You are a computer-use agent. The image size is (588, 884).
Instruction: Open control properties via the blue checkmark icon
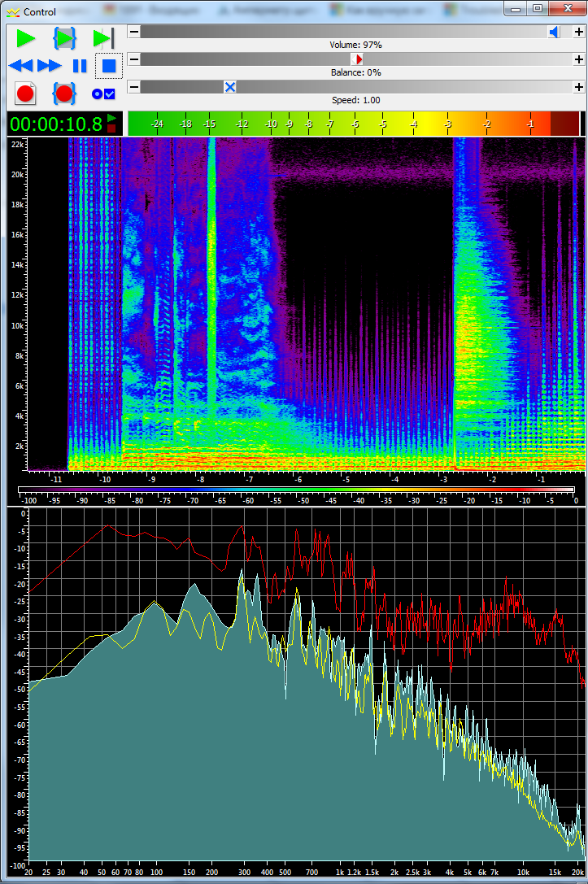(x=104, y=94)
